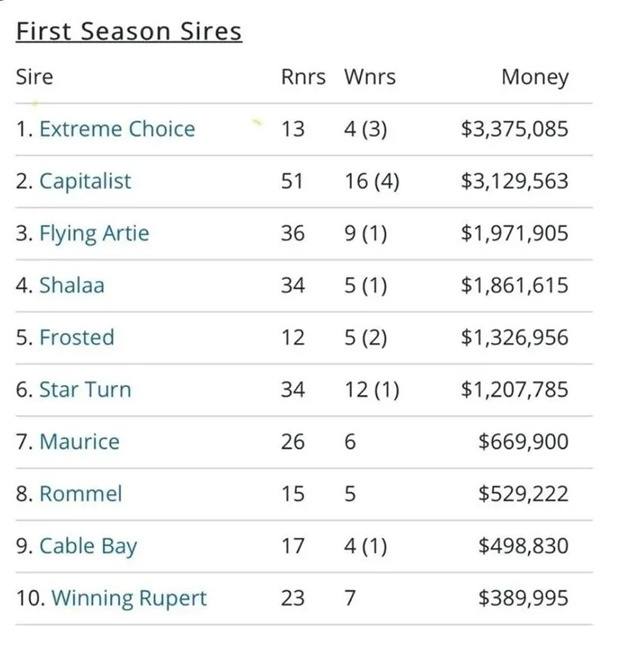Click the First Season Sires heading
This screenshot has width=640, height=650.
[129, 31]
